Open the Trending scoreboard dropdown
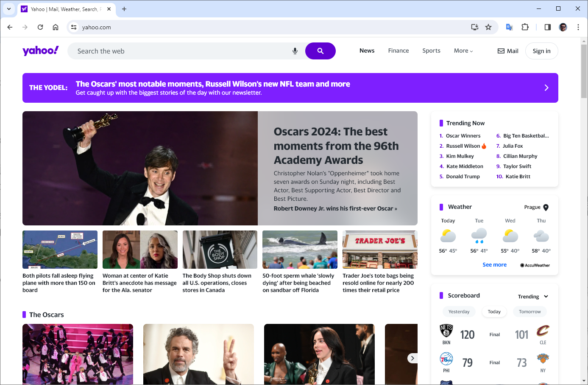 [533, 297]
